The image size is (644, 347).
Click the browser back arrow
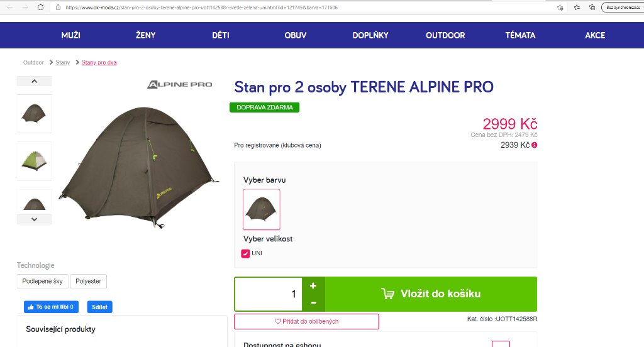tap(9, 8)
